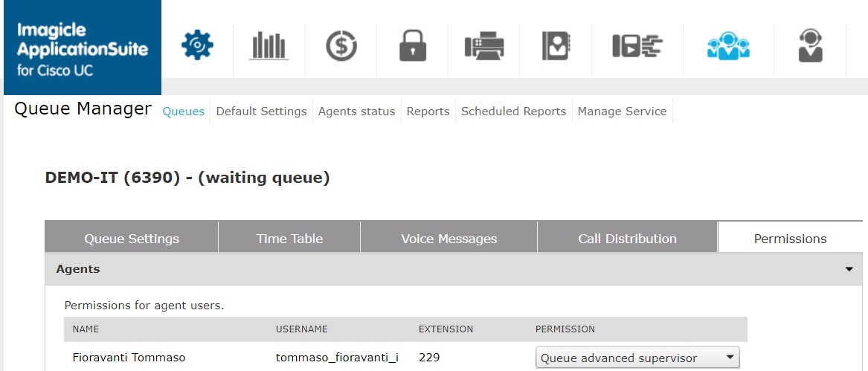
Task: Open the fax printer icon
Action: pyautogui.click(x=484, y=46)
